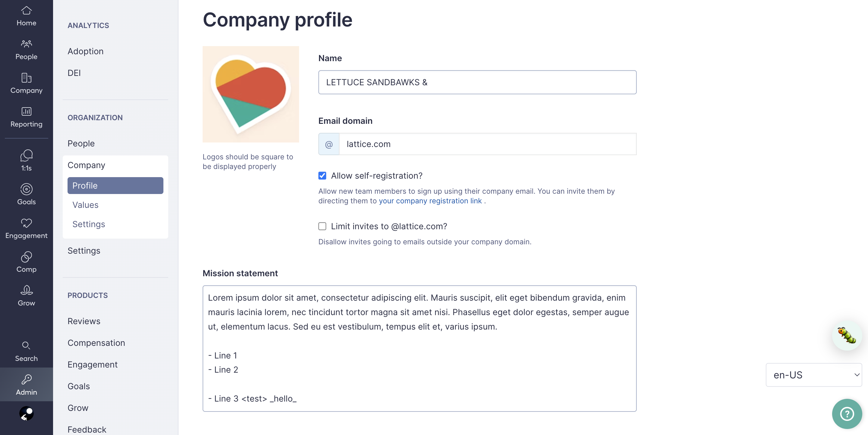The image size is (868, 435).
Task: Collapse the Organization Settings item
Action: pos(84,251)
